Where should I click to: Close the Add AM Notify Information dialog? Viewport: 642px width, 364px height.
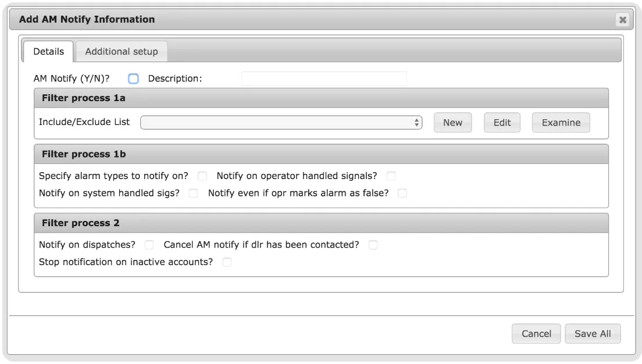(622, 20)
